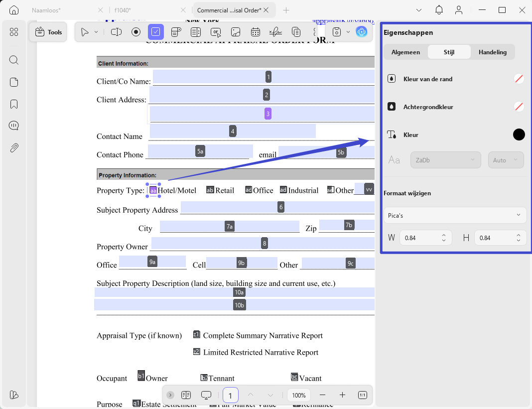Open the attachments paperclip panel
The height and width of the screenshot is (409, 532).
(x=14, y=147)
